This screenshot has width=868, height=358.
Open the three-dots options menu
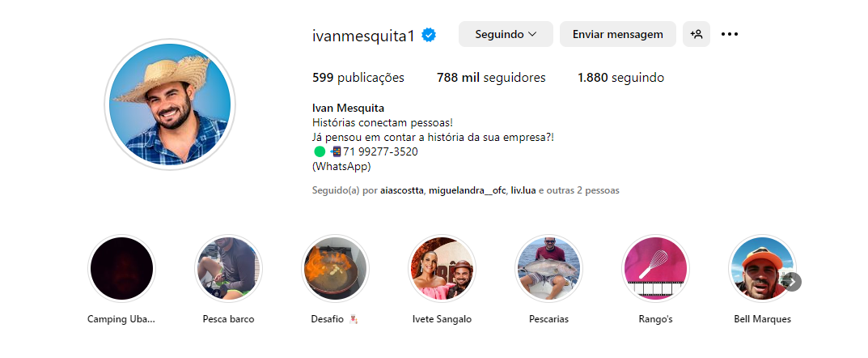pyautogui.click(x=730, y=34)
